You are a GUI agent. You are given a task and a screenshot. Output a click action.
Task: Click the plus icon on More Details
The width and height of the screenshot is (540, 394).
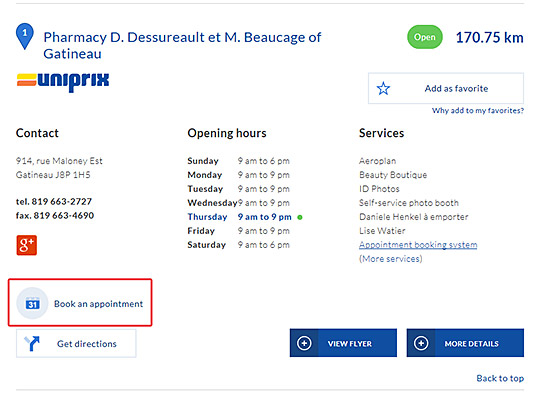click(x=421, y=343)
